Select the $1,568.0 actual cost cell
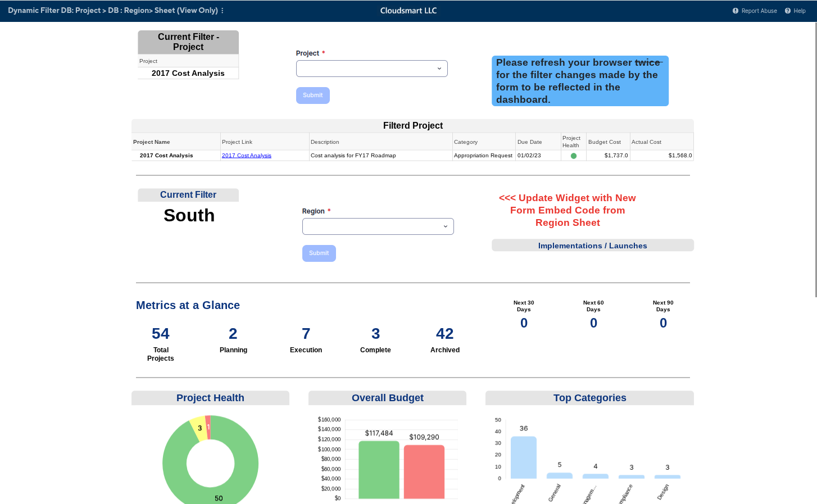Viewport: 817px width, 504px height. [x=662, y=156]
